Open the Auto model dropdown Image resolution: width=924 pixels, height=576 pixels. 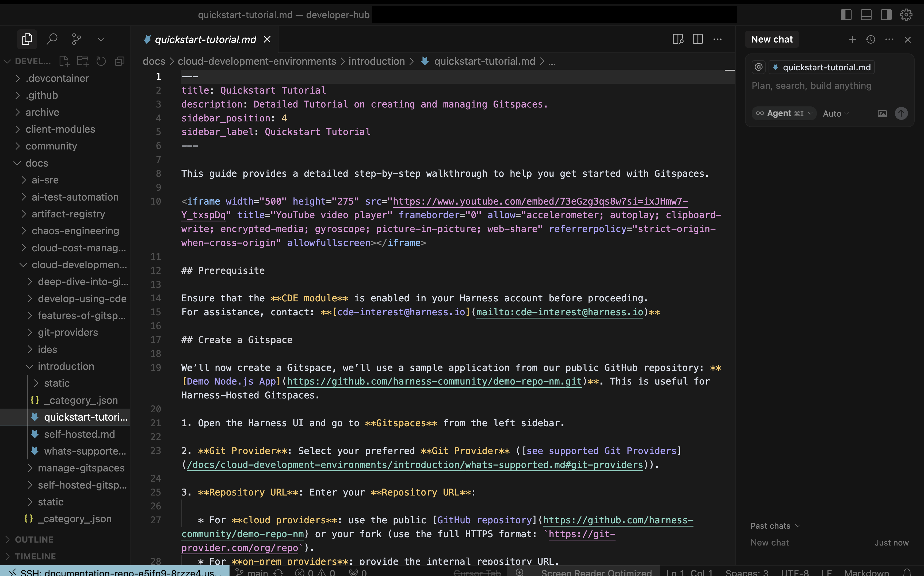click(835, 114)
